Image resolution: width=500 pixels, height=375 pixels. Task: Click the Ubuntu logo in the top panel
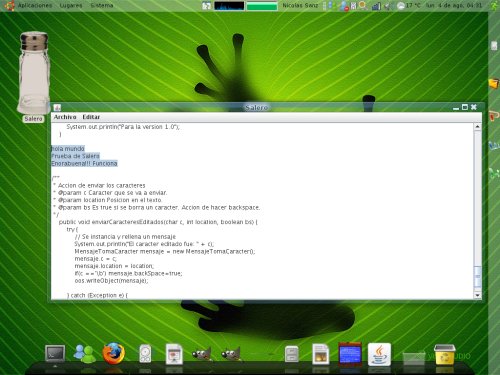[x=9, y=5]
